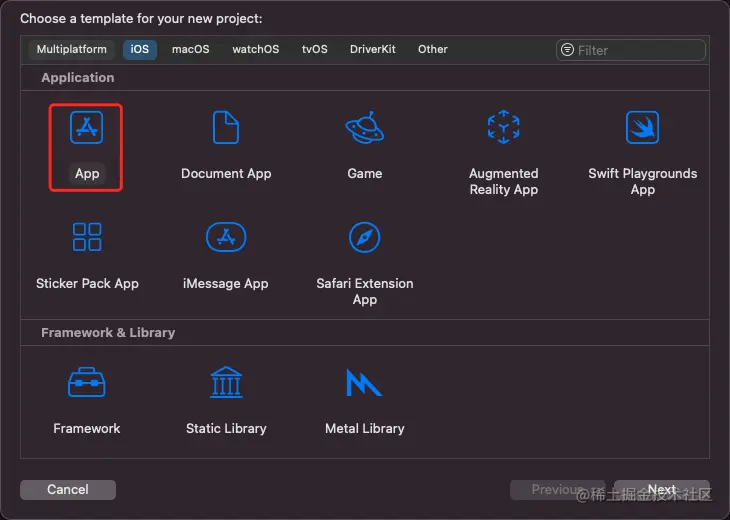Click the "Metal Library" label

click(365, 428)
